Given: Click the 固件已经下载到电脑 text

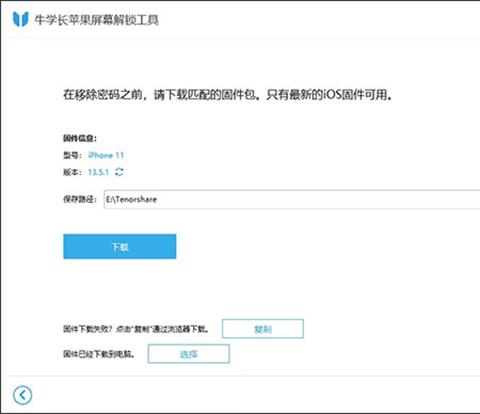Looking at the screenshot, I should 99,354.
